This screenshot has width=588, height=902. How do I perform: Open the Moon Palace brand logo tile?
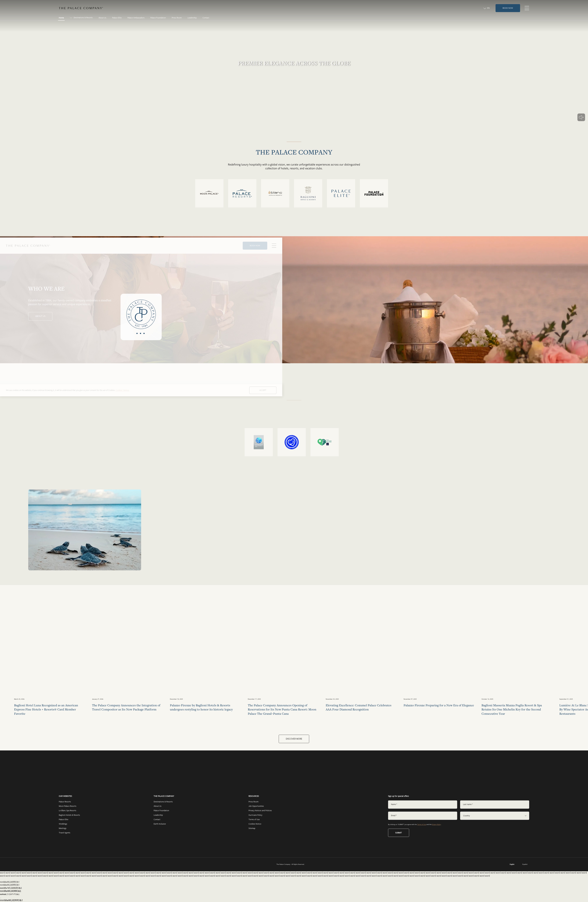[x=209, y=193]
